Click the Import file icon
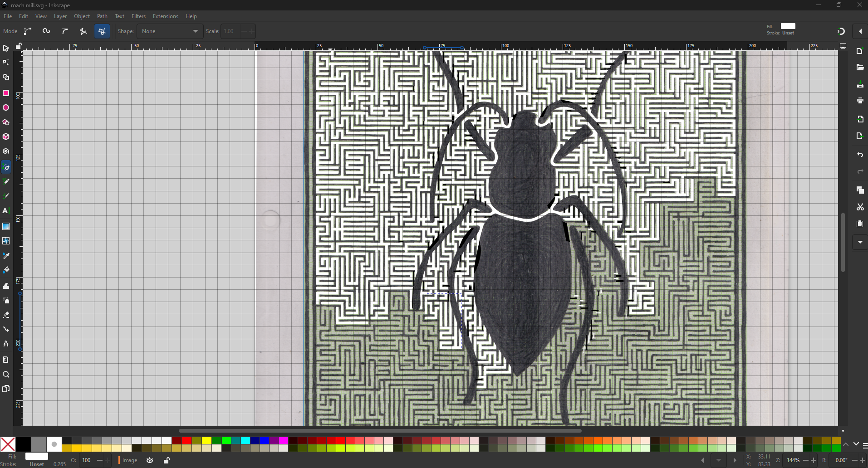This screenshot has width=868, height=468. click(860, 119)
